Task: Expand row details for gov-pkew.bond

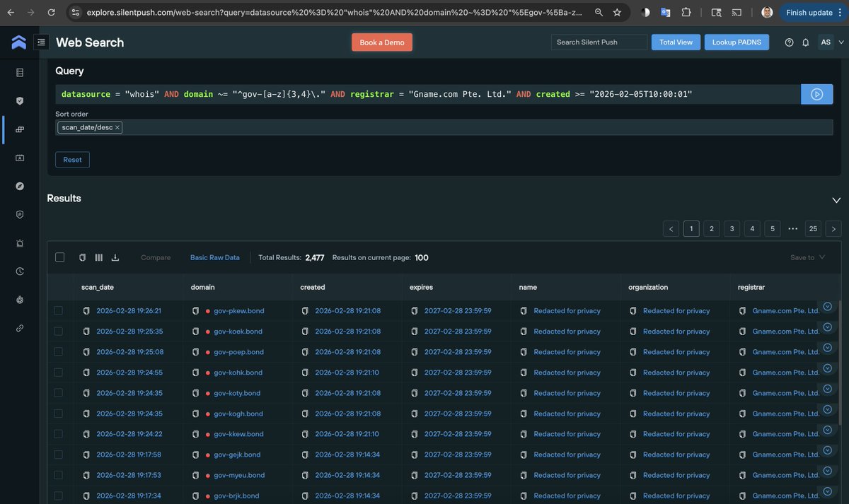Action: click(x=828, y=307)
